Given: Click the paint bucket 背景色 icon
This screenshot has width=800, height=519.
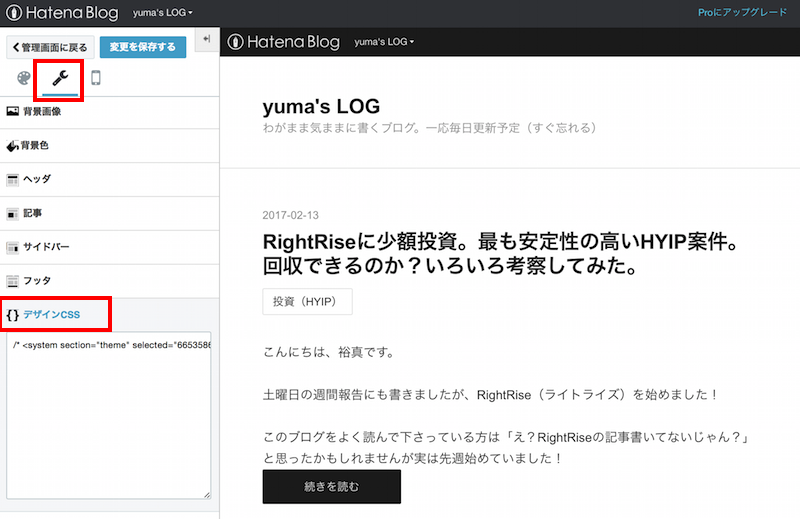Looking at the screenshot, I should [x=12, y=146].
